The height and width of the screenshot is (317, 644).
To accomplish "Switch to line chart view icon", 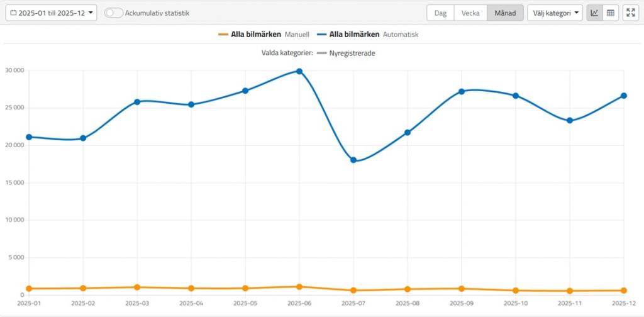I will [x=594, y=13].
